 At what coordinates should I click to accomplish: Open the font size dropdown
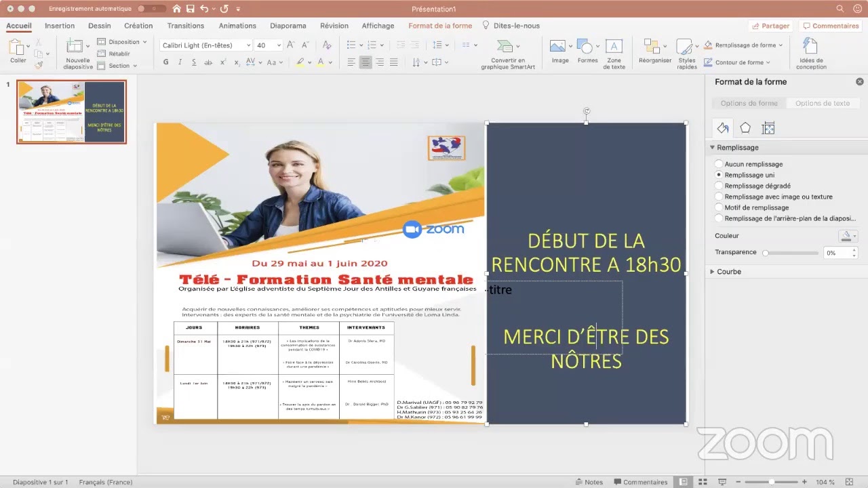[x=278, y=45]
